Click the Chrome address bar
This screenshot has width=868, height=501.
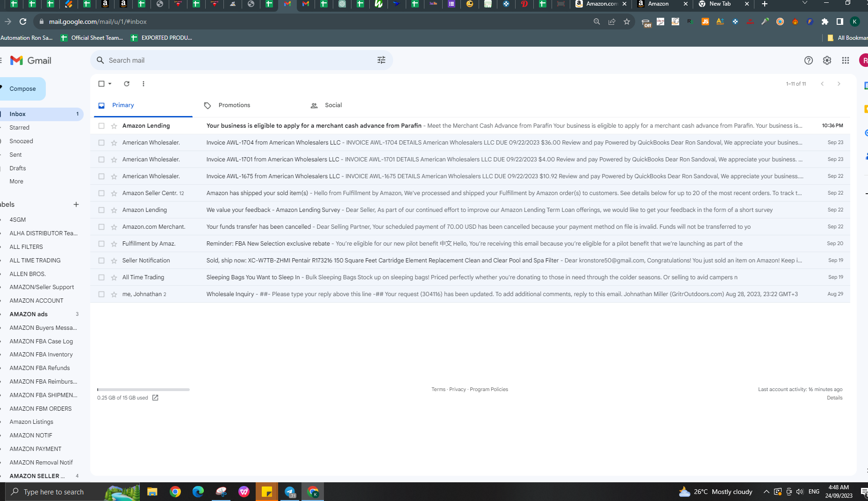point(313,22)
